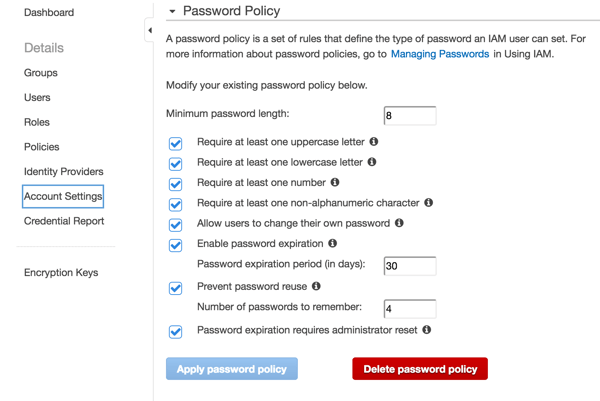The image size is (600, 401).
Task: Open Account Settings in sidebar
Action: 63,197
